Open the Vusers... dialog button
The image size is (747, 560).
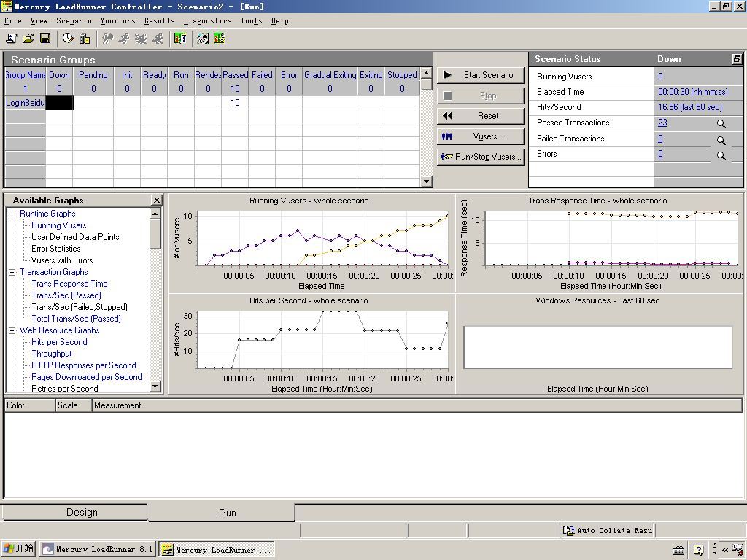(x=481, y=136)
